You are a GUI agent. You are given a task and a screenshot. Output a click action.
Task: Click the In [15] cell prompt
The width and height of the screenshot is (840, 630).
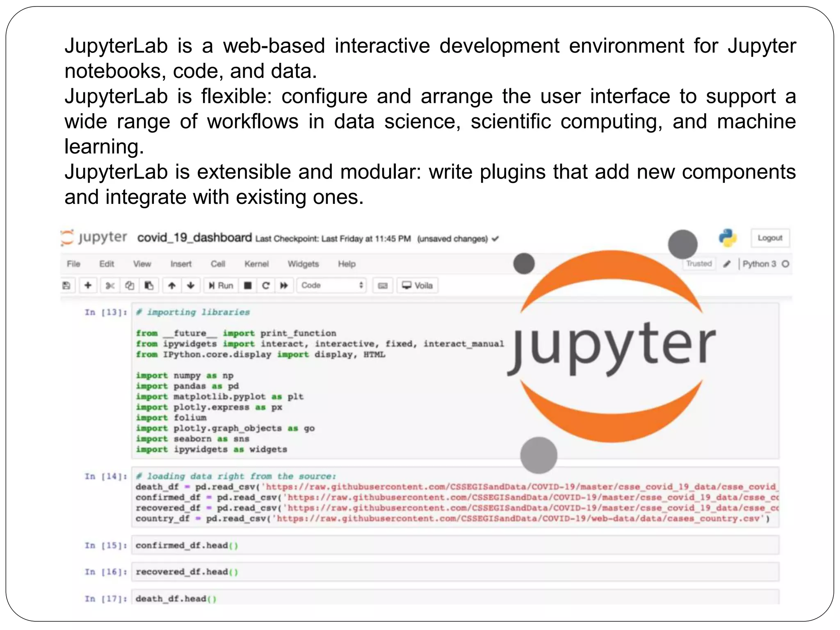[106, 546]
